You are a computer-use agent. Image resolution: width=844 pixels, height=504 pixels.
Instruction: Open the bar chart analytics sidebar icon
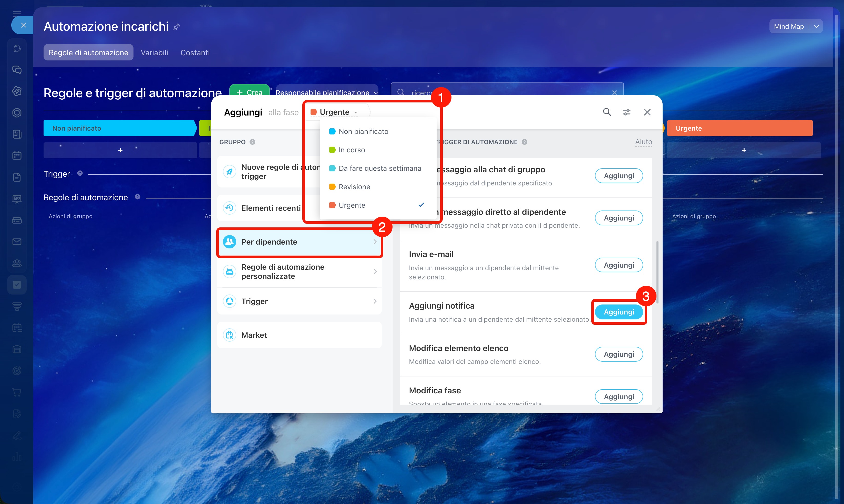click(x=17, y=457)
